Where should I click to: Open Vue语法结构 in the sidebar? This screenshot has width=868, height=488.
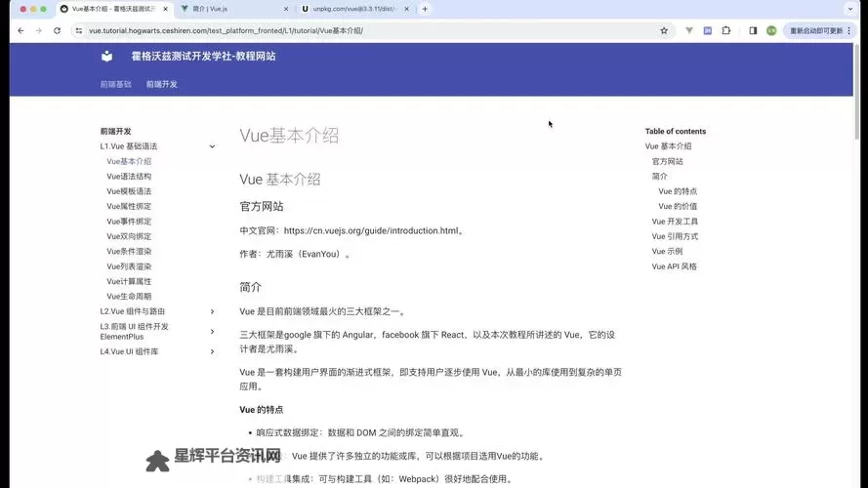pos(129,176)
